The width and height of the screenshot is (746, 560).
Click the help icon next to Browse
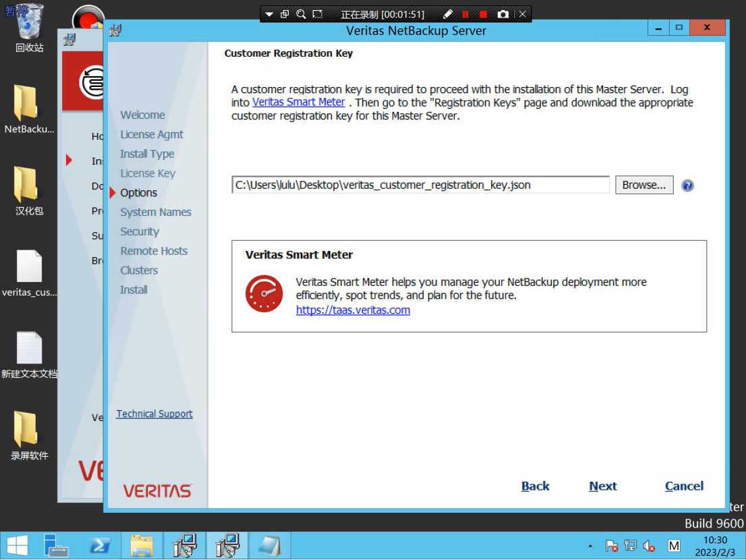click(687, 186)
